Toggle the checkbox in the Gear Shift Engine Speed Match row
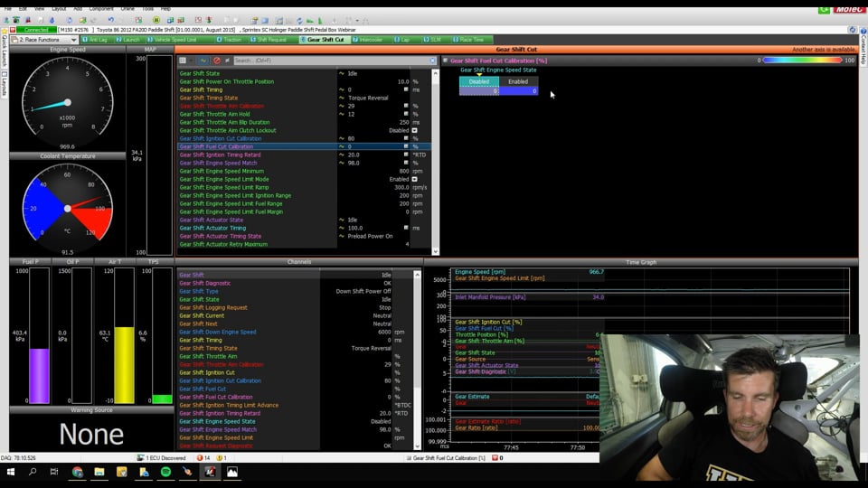The image size is (868, 488). (x=406, y=163)
